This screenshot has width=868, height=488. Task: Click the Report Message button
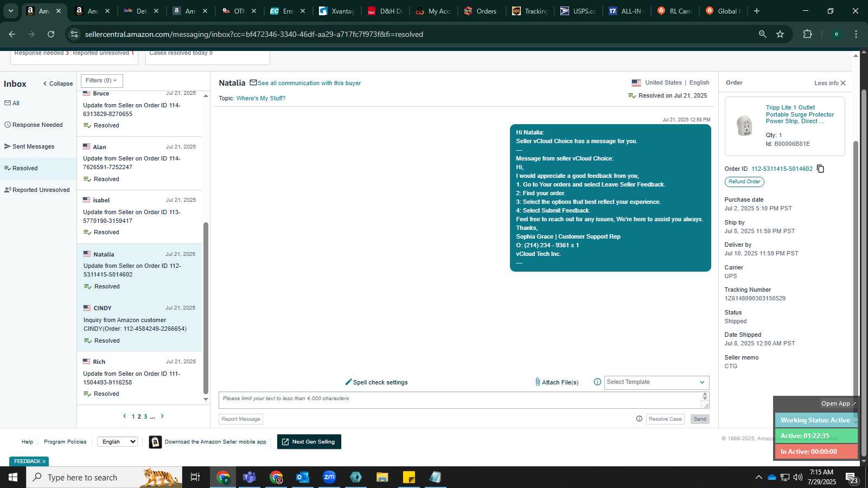click(x=241, y=419)
